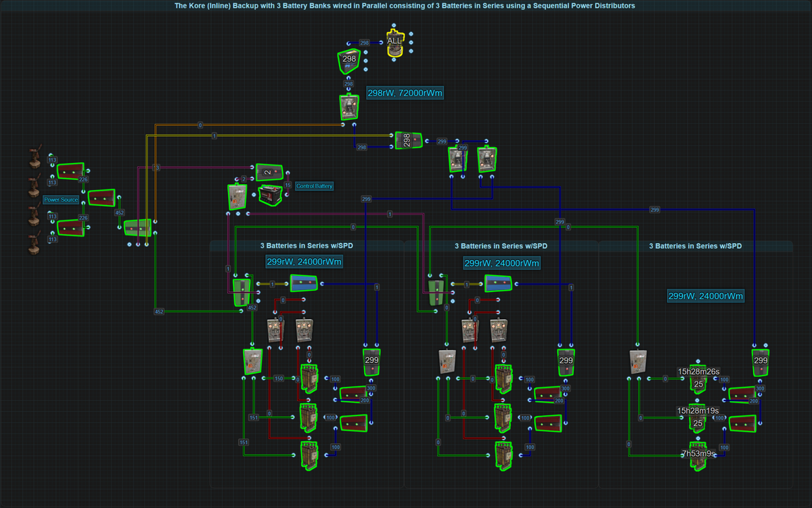
Task: Click the 298rW, 72000rWm label
Action: pyautogui.click(x=405, y=93)
